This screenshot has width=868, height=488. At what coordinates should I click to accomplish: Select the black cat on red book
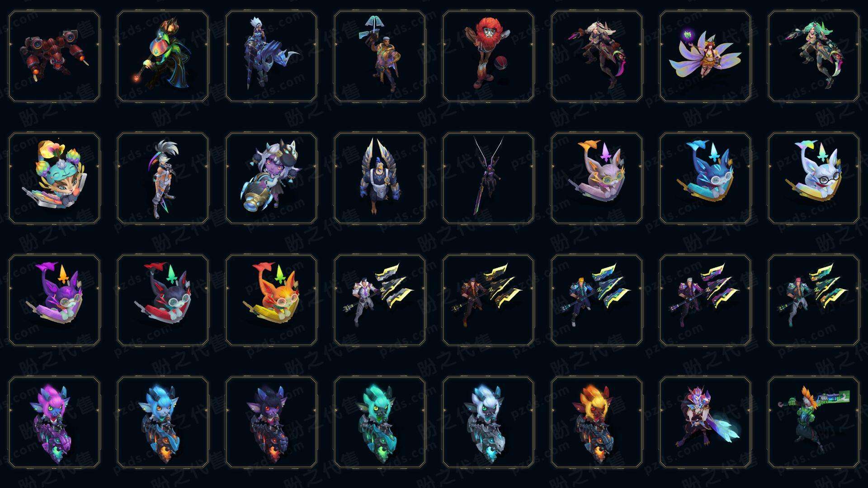click(x=163, y=300)
